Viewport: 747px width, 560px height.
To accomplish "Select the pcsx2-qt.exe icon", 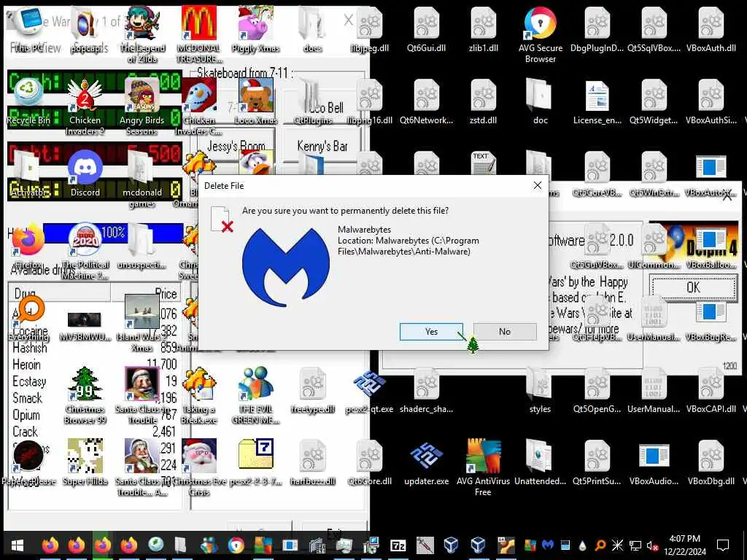I will tap(370, 391).
